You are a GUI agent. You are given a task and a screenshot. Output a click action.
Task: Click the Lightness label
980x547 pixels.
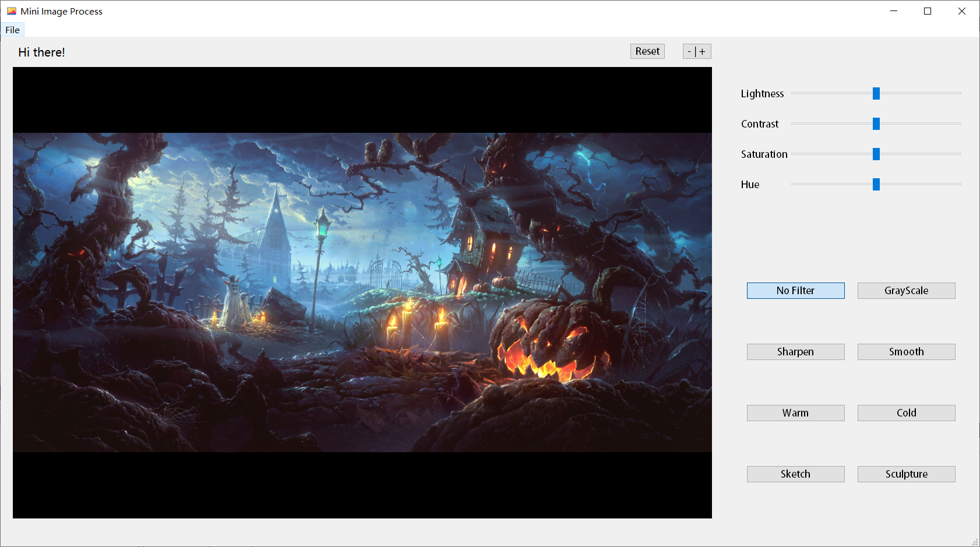click(x=762, y=94)
